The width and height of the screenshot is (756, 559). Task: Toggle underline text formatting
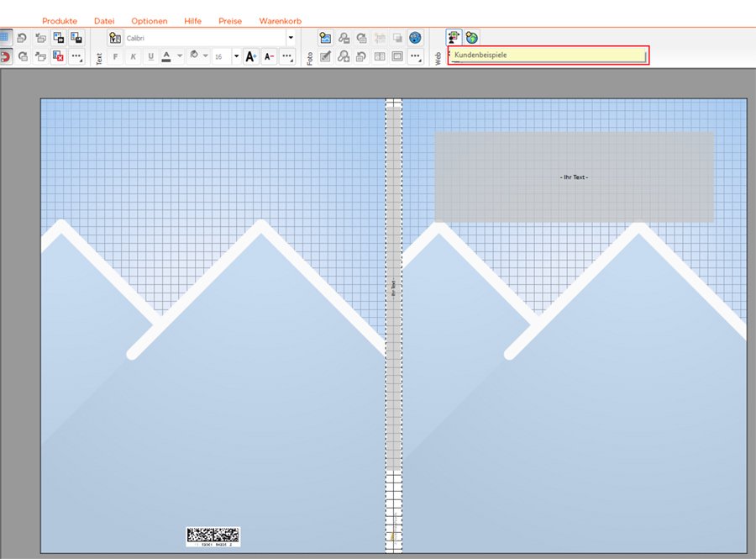coord(150,56)
